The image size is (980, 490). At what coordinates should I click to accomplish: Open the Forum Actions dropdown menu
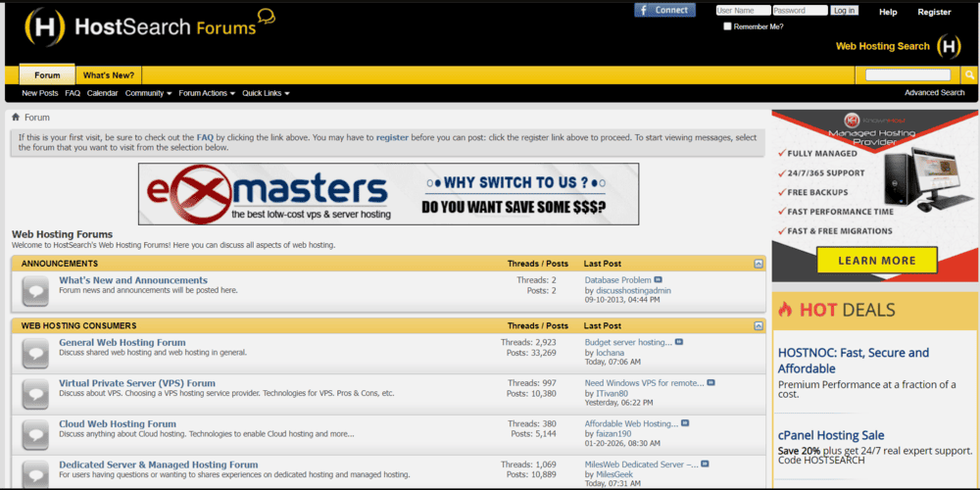(x=207, y=93)
